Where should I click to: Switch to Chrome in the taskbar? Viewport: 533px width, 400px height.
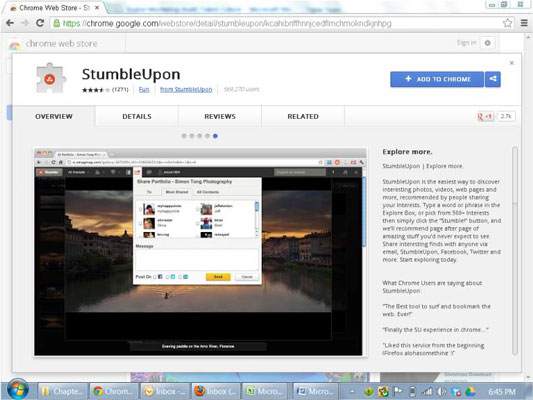[114, 391]
